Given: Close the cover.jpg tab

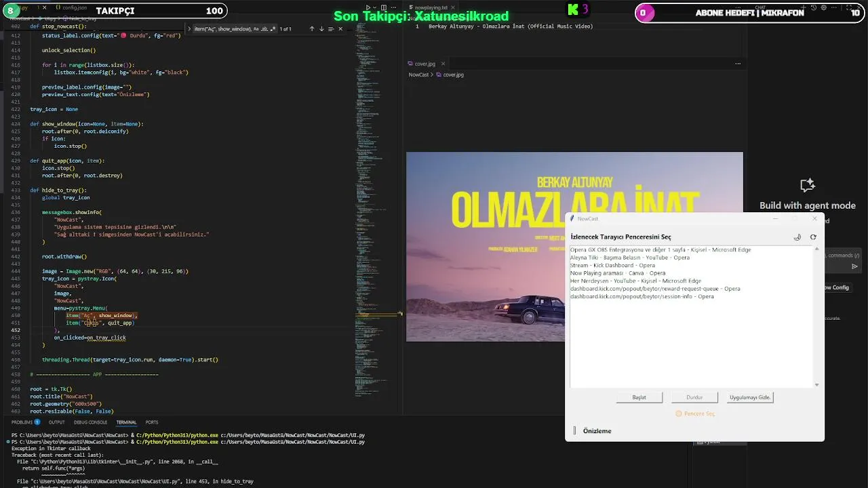Looking at the screenshot, I should [443, 64].
